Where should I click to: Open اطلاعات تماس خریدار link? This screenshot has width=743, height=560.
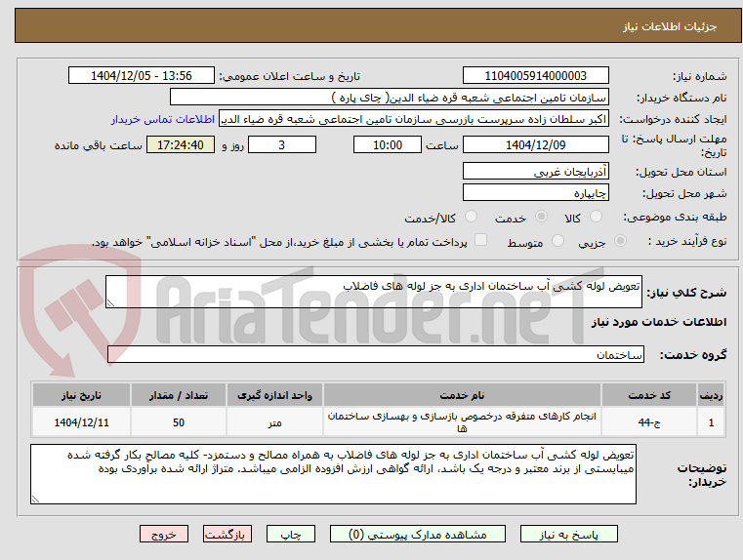[x=163, y=119]
